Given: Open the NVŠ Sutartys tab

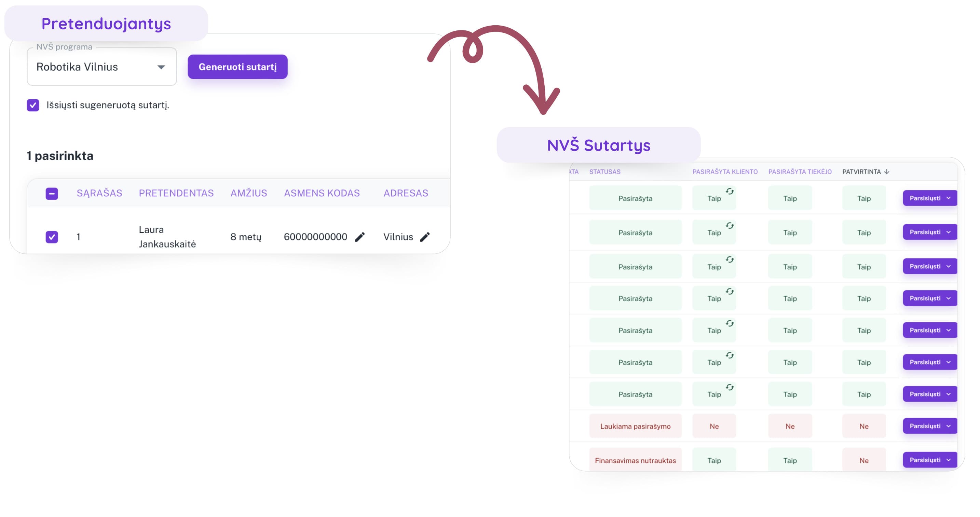Looking at the screenshot, I should coord(598,145).
